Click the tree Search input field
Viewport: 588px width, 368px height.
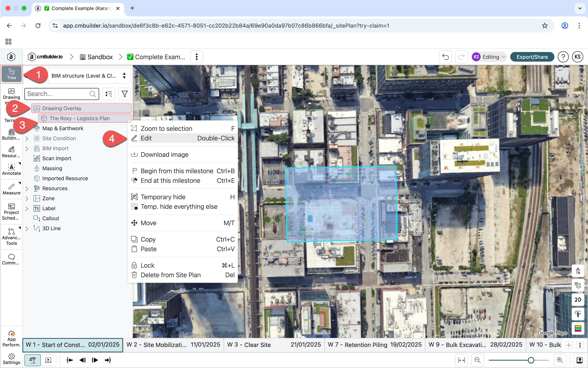click(62, 94)
